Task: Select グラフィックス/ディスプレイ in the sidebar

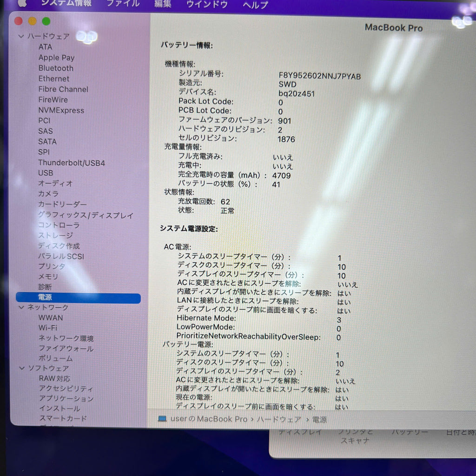Action: (x=86, y=215)
